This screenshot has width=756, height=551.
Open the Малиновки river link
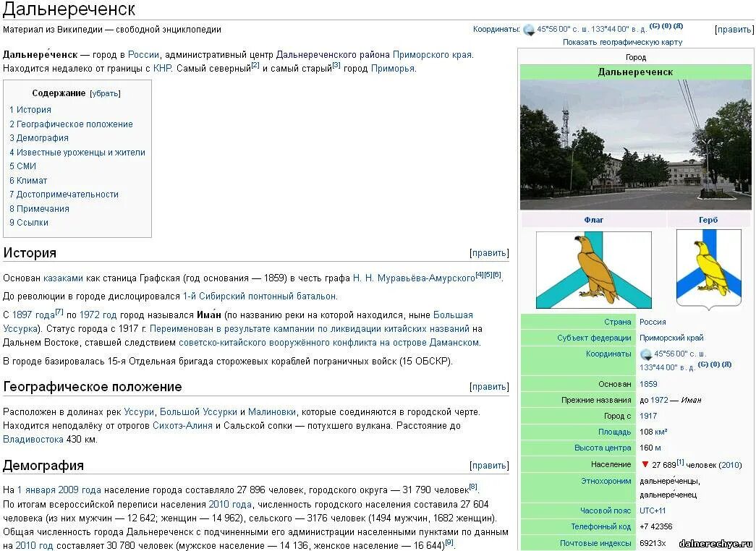[x=272, y=412]
